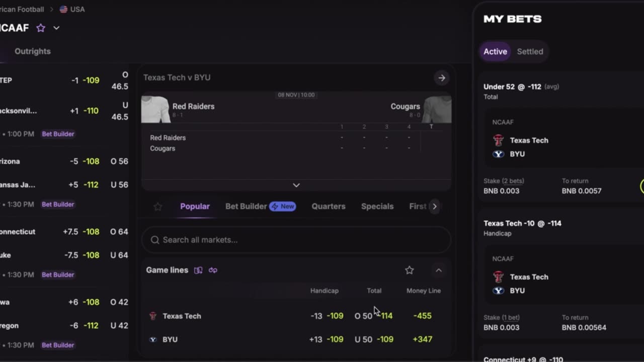Viewport: 644px width, 362px height.
Task: Open the Bet Builder tab
Action: pyautogui.click(x=246, y=207)
